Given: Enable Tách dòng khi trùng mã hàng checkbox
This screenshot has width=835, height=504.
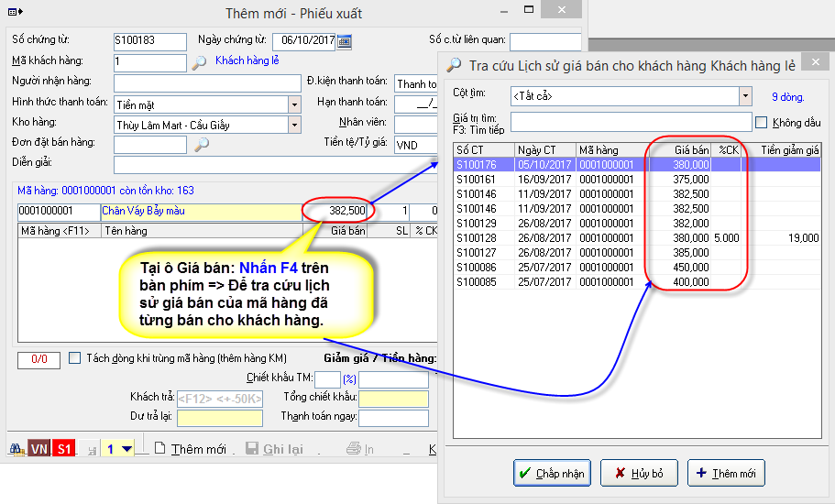Looking at the screenshot, I should pos(75,358).
